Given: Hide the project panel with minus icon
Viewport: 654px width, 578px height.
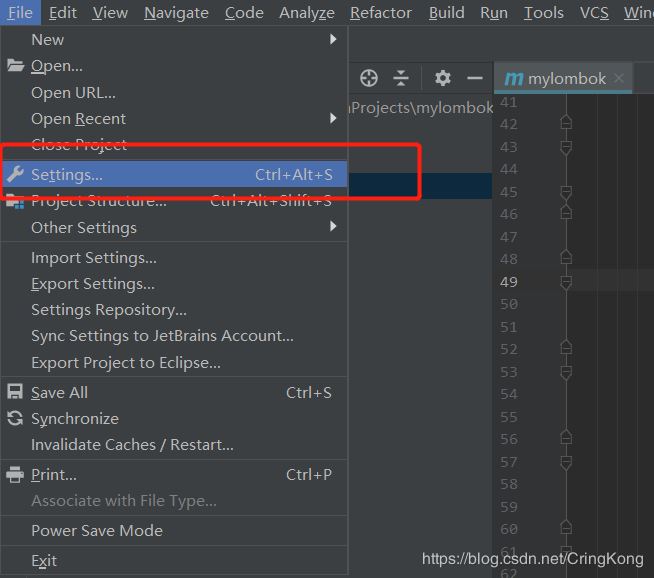Looking at the screenshot, I should click(x=475, y=78).
